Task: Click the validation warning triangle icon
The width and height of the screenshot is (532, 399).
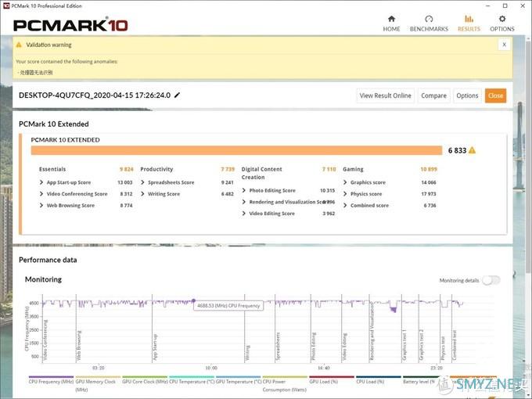Action: click(19, 45)
